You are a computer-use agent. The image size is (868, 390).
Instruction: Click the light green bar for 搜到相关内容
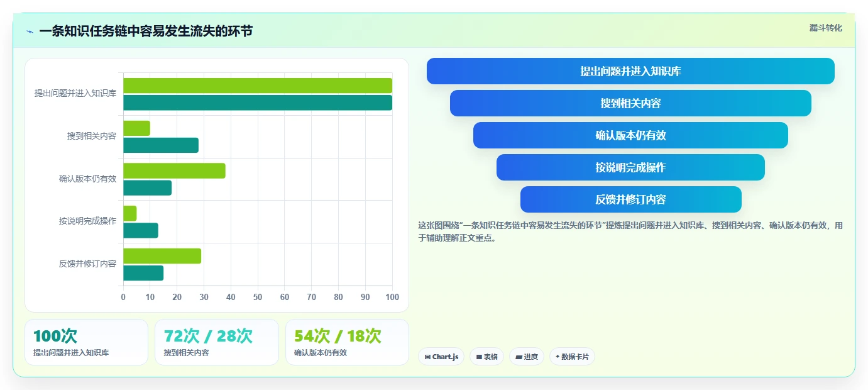tap(136, 128)
